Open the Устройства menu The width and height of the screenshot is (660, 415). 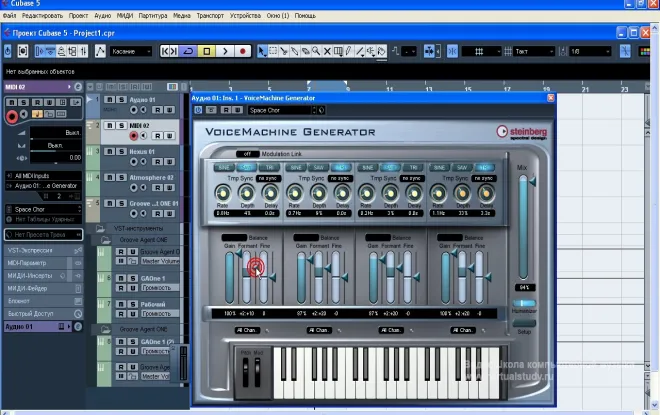[x=245, y=16]
